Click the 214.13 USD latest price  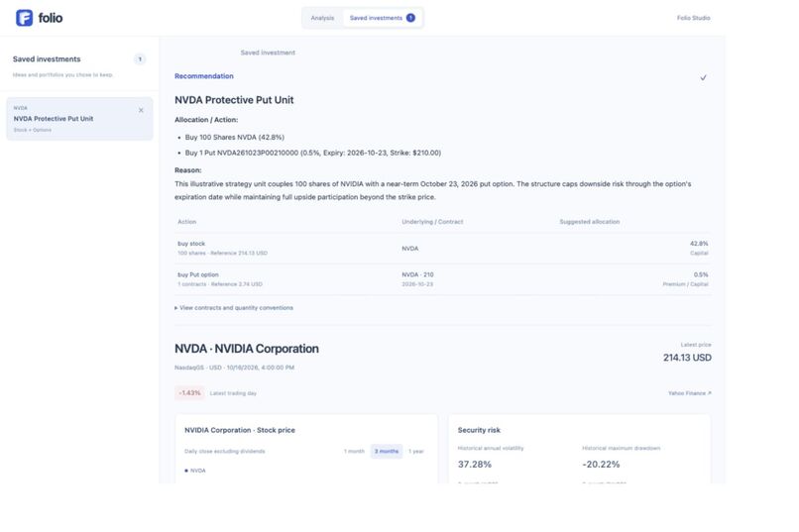(687, 358)
